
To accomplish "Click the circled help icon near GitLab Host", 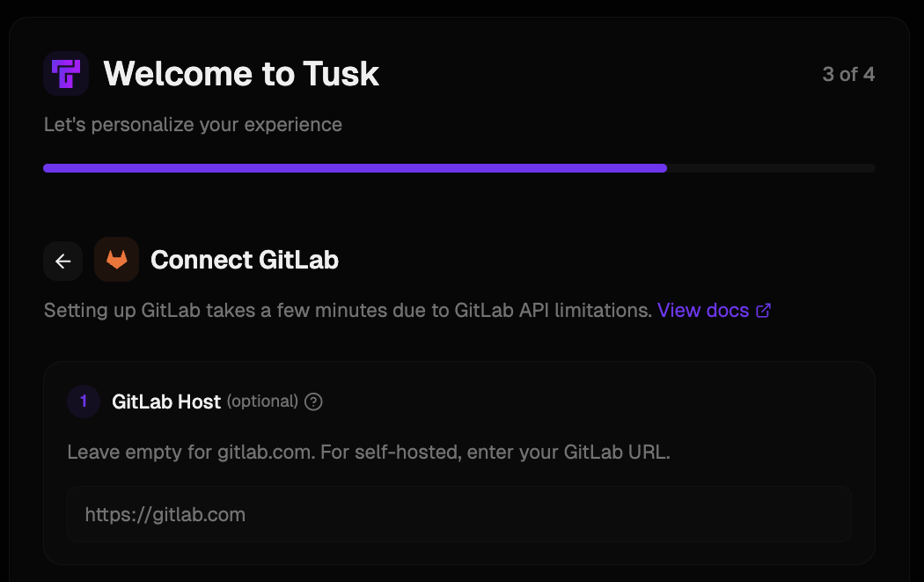I will point(312,402).
